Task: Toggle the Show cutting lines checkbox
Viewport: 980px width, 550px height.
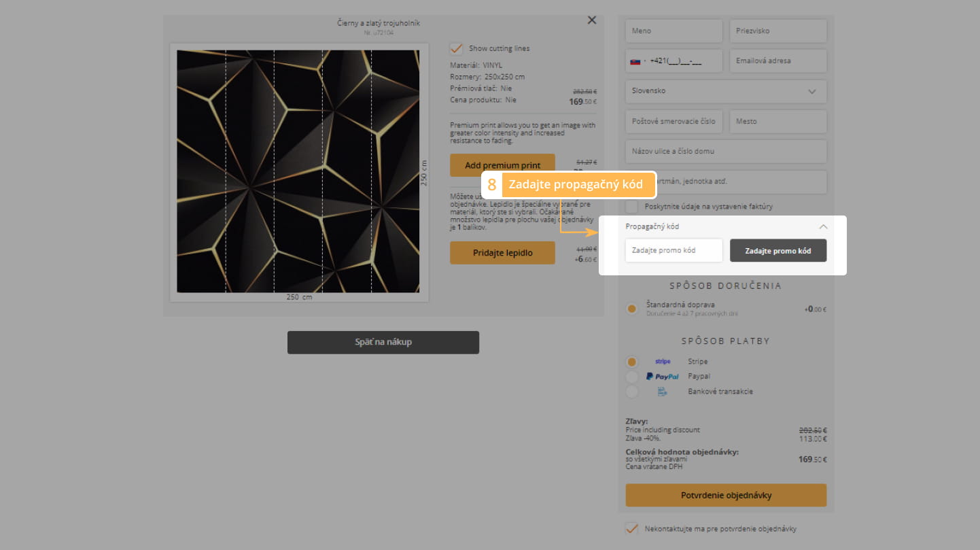Action: [457, 48]
